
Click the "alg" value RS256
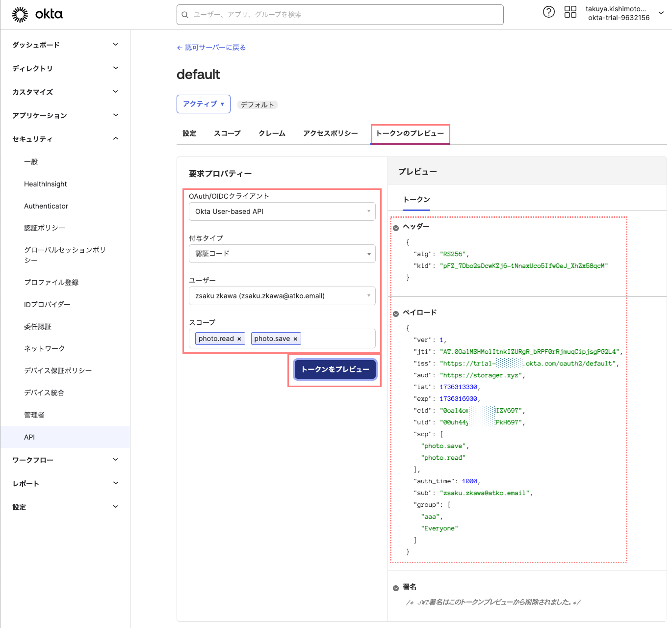(x=453, y=254)
